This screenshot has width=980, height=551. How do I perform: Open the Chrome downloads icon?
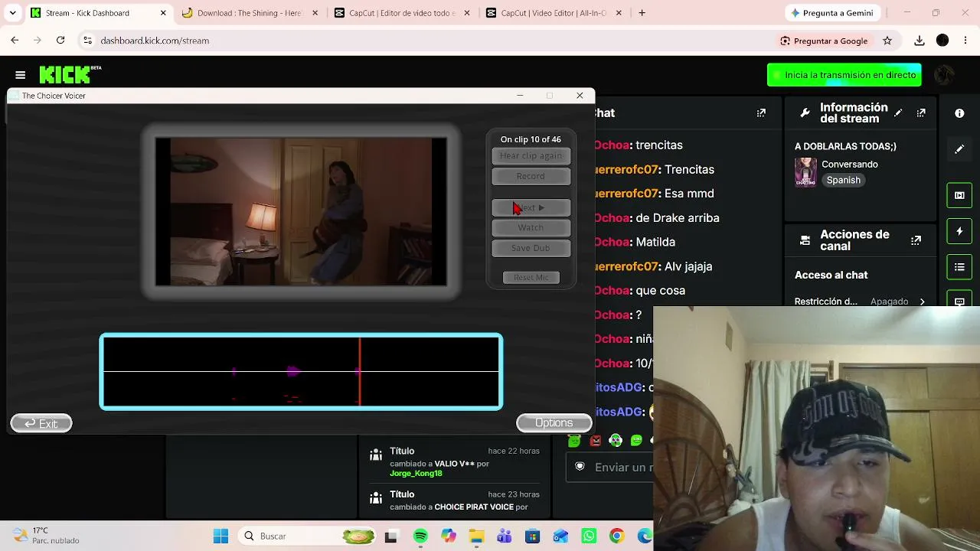(920, 41)
